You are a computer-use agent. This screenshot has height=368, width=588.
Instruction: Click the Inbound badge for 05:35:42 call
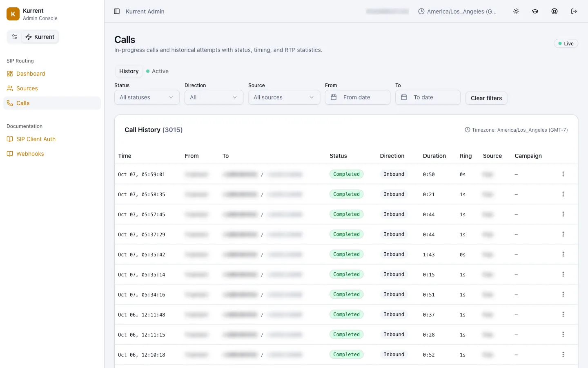[394, 254]
